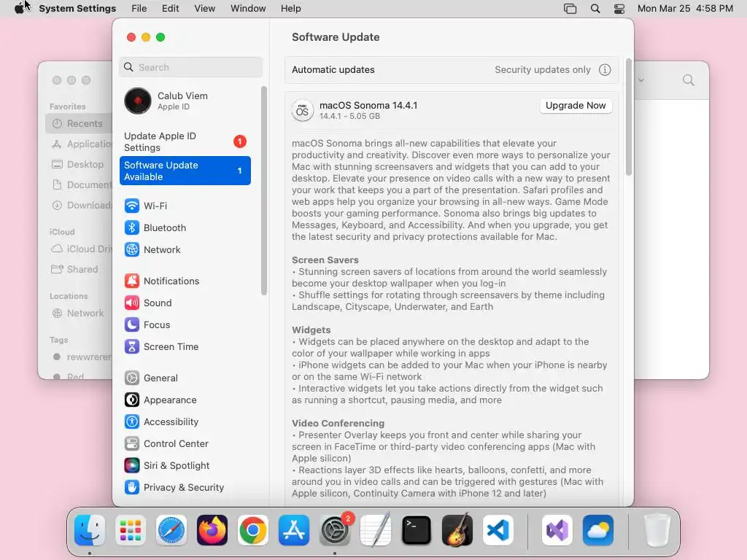The height and width of the screenshot is (560, 747).
Task: Select the Focus moon icon
Action: click(132, 324)
